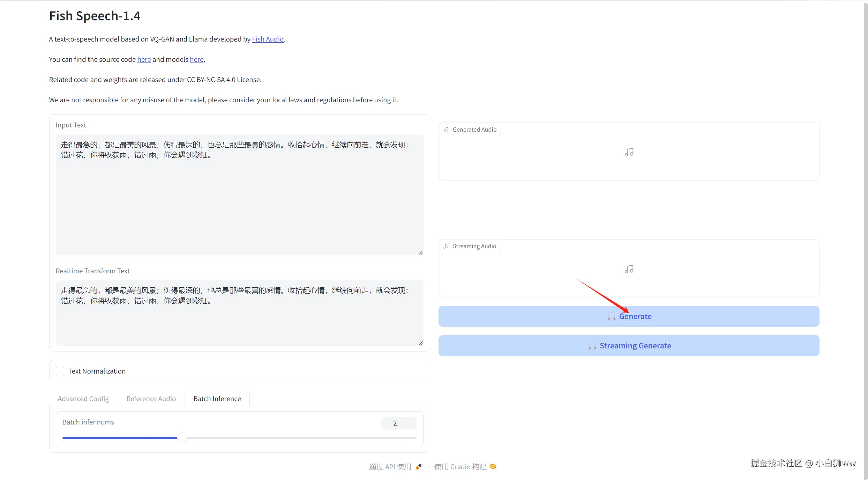Click the headphone icon on Generate button

coord(611,317)
